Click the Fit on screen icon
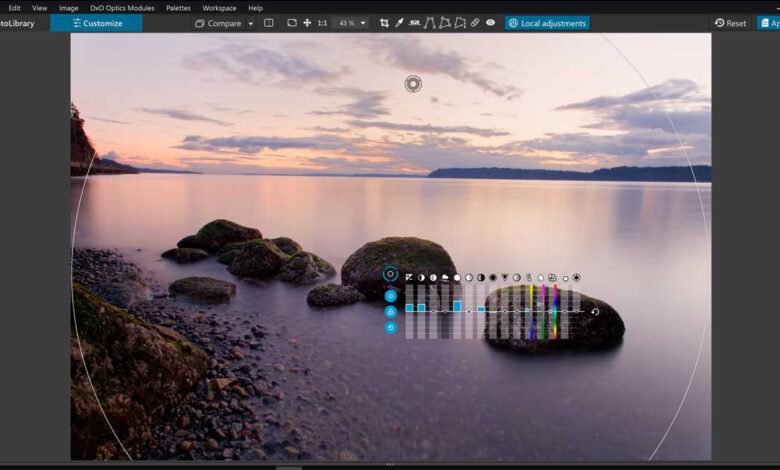This screenshot has height=470, width=780. [x=291, y=23]
